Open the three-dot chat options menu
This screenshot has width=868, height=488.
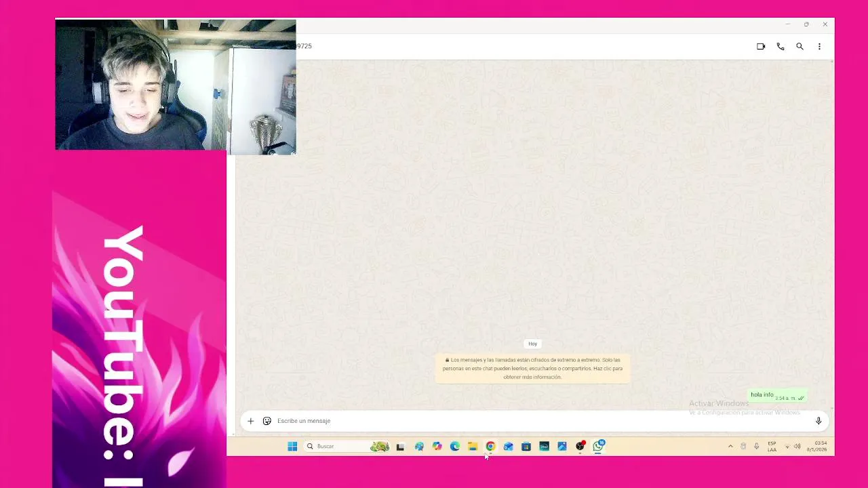click(819, 47)
